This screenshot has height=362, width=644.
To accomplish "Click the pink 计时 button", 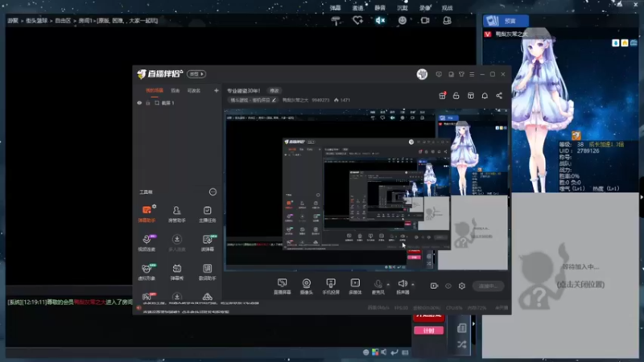I will tap(428, 331).
